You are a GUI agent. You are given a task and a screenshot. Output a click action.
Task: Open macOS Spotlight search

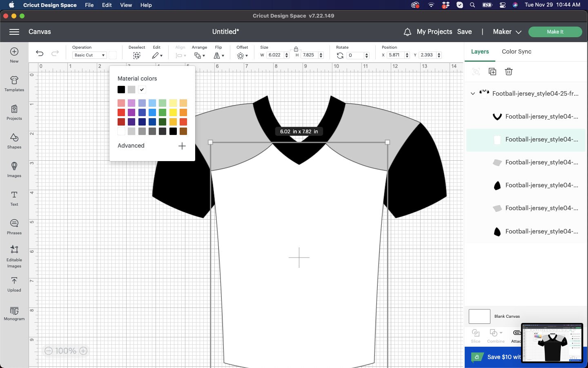click(x=472, y=5)
